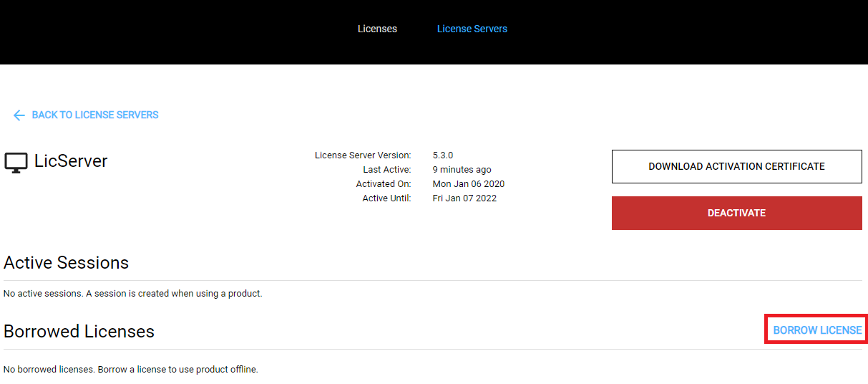Click the Active Sessions heading
The width and height of the screenshot is (868, 384).
point(66,263)
